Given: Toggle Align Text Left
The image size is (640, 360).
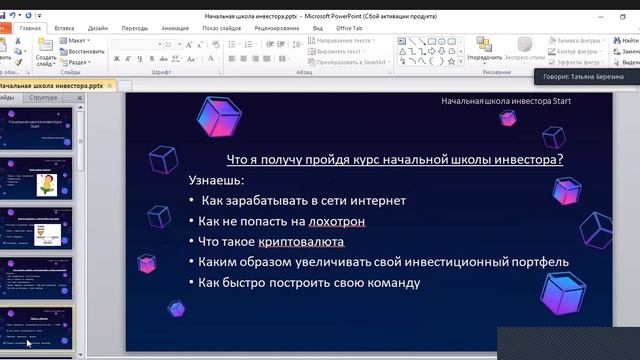Looking at the screenshot, I should [232, 59].
